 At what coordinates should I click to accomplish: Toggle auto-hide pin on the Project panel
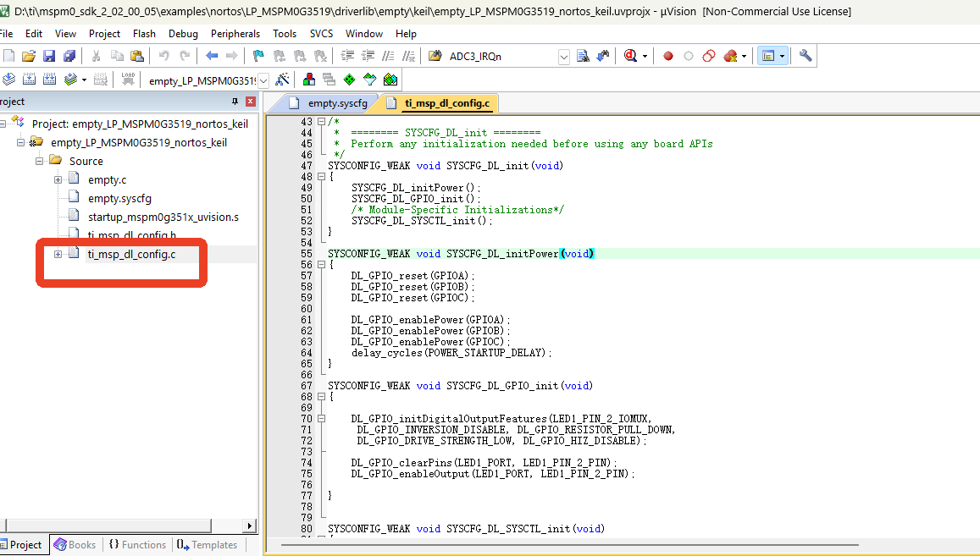[x=235, y=102]
